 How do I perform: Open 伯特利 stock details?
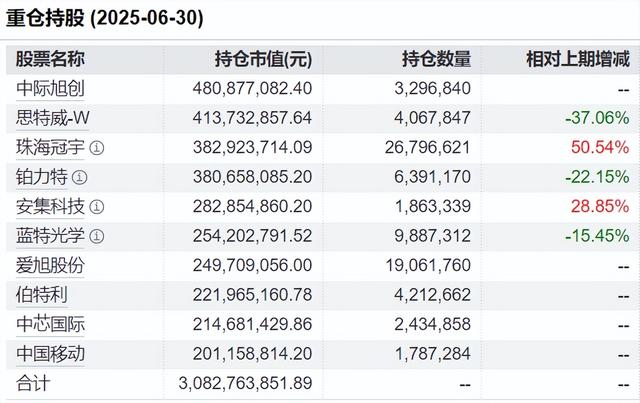pos(42,295)
